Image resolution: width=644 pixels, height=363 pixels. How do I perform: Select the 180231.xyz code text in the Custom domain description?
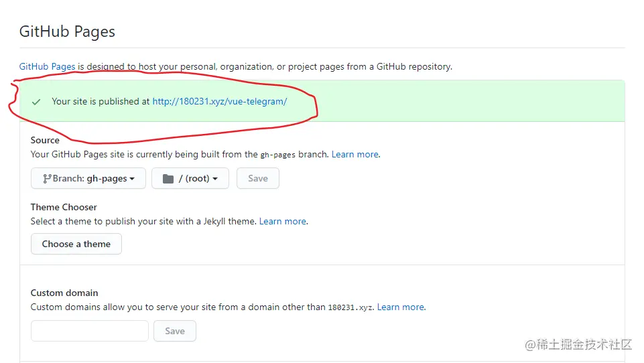350,307
